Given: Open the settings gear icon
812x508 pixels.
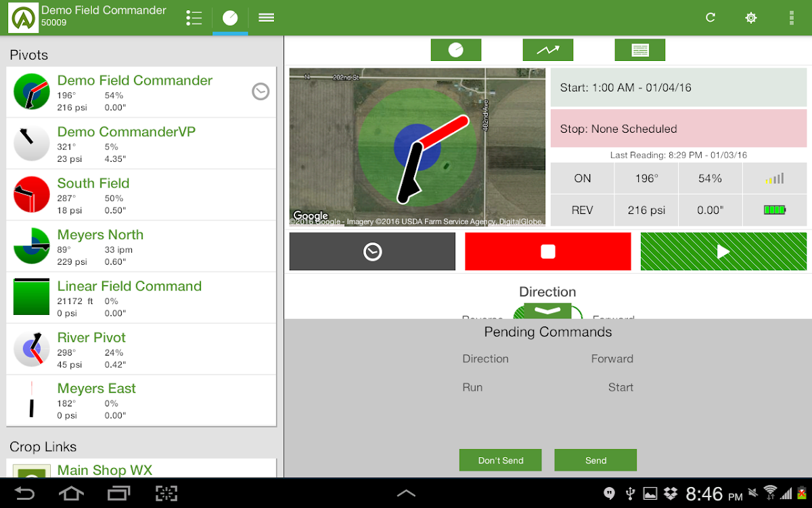Looking at the screenshot, I should coord(751,18).
